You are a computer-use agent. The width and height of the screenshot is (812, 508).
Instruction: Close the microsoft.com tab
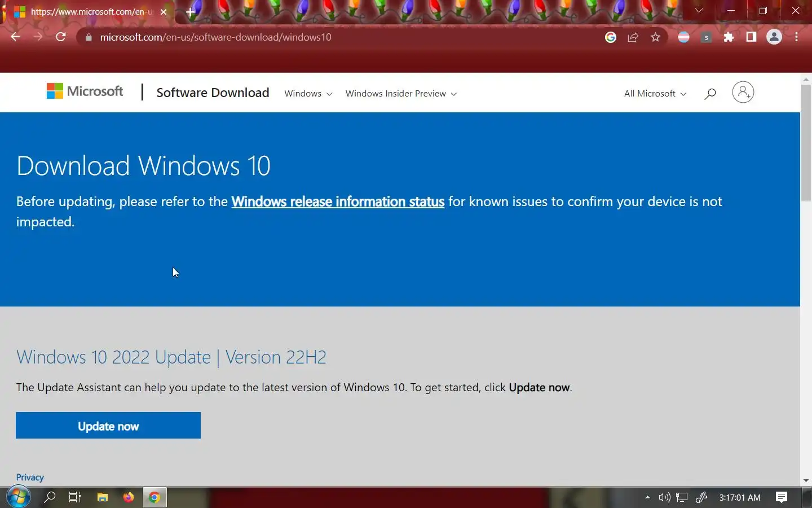(164, 11)
